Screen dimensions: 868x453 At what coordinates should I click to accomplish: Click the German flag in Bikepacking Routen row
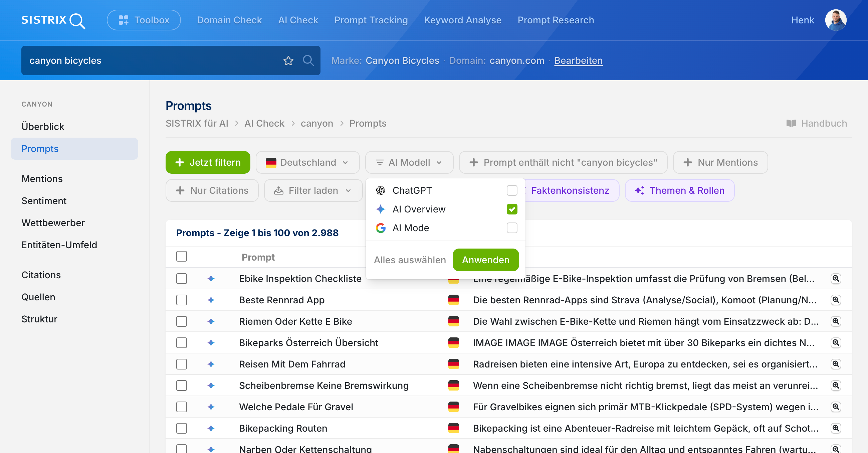[454, 428]
